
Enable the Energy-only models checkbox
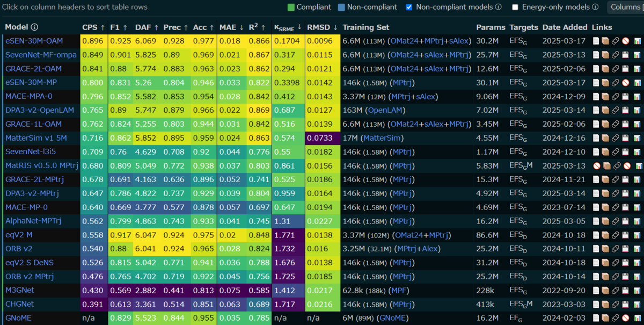tap(515, 7)
